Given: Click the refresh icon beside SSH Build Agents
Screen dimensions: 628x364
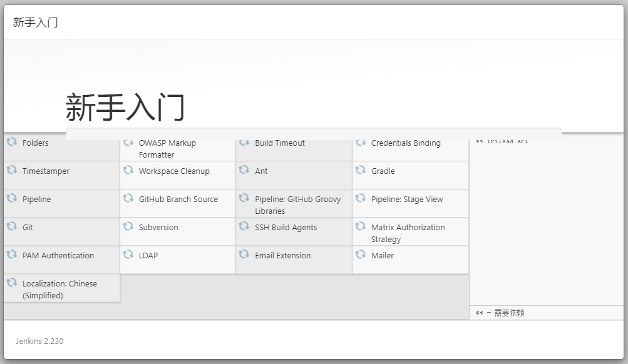Looking at the screenshot, I should [x=244, y=226].
